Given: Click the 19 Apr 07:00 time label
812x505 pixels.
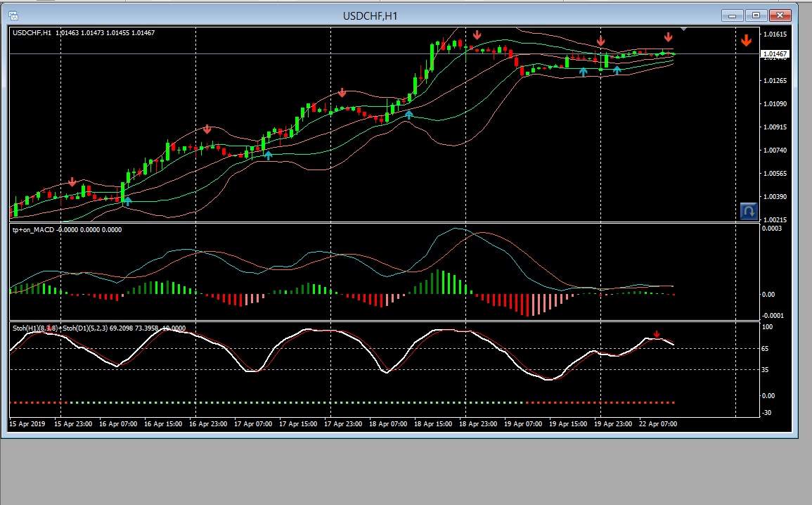Looking at the screenshot, I should 523,423.
